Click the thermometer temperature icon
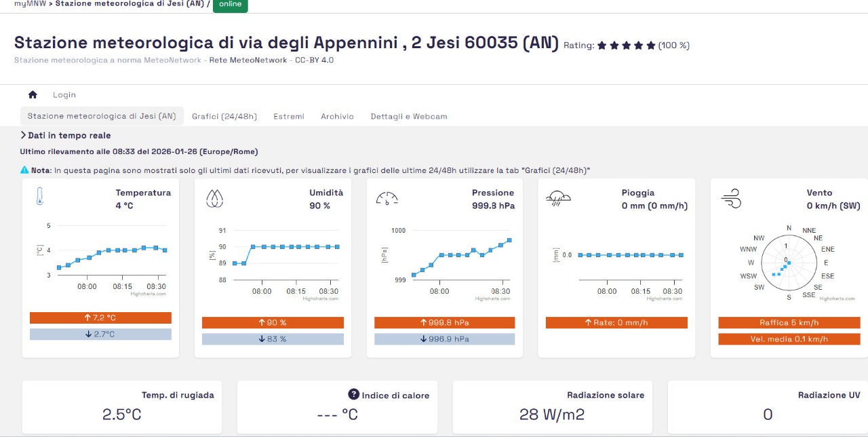868x437 pixels. pyautogui.click(x=40, y=197)
